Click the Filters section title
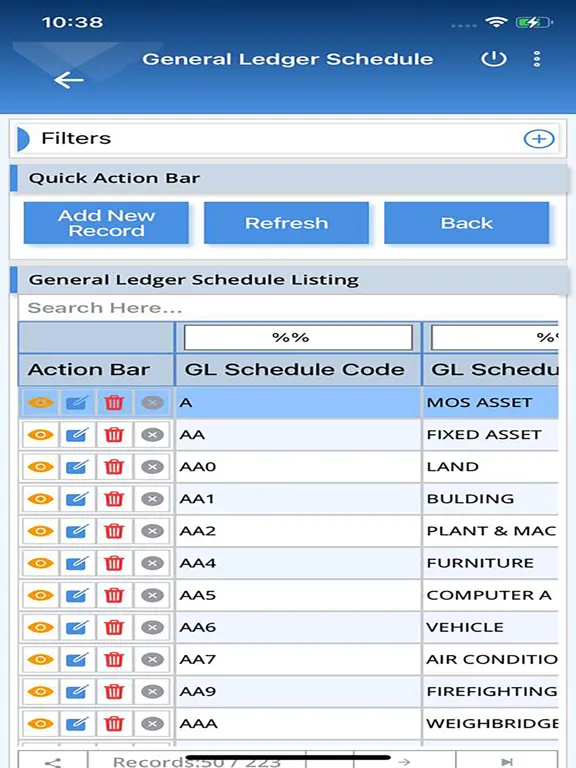 coord(76,139)
